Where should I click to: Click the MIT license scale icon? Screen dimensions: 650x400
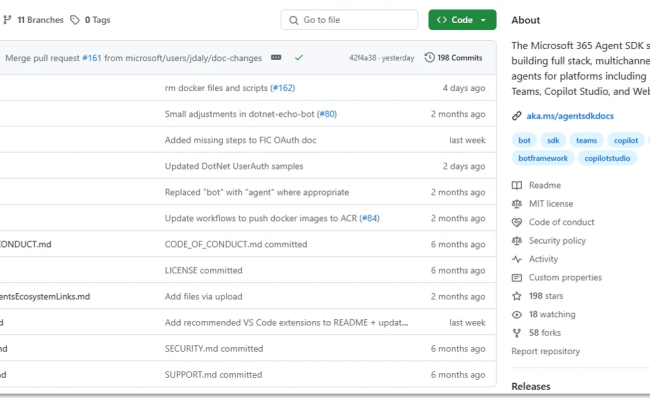pos(517,204)
